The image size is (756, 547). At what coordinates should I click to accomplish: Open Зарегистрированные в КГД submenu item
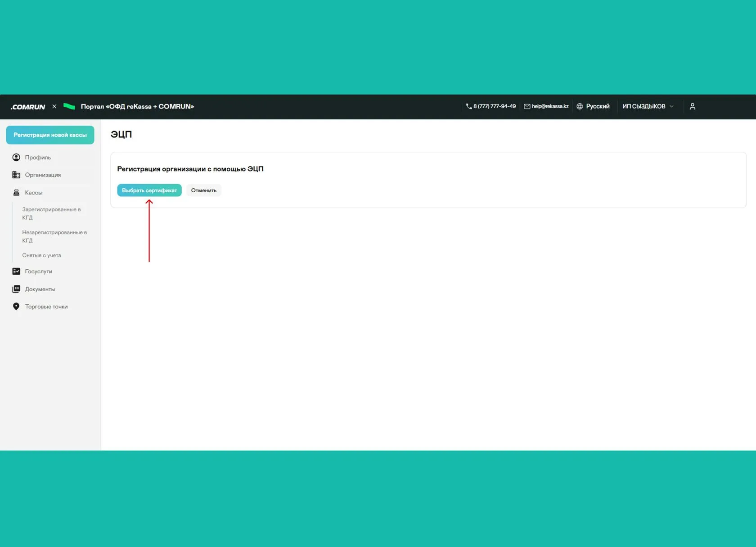click(x=51, y=213)
